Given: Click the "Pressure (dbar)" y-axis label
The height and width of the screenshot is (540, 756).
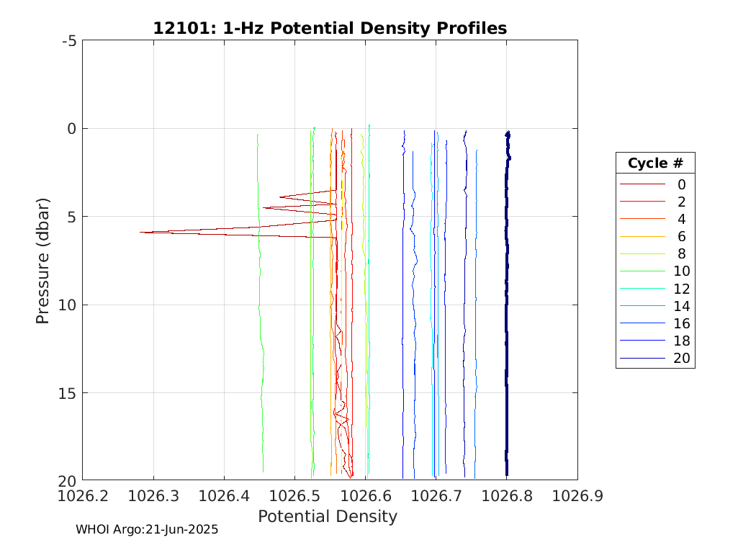Looking at the screenshot, I should (42, 260).
